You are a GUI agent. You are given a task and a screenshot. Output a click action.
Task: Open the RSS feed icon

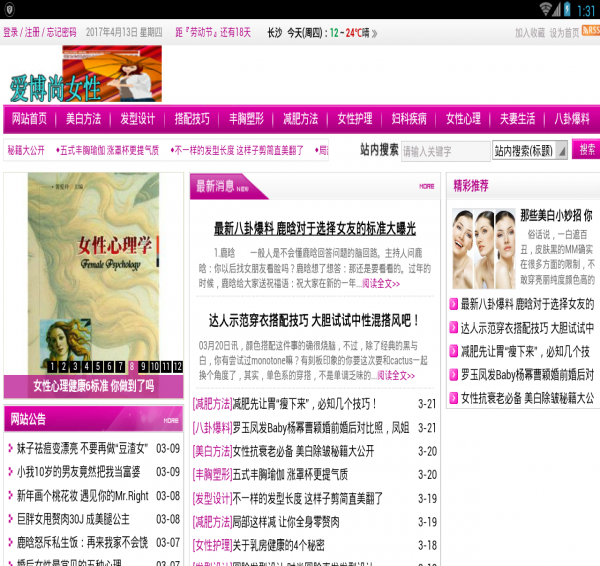pos(591,30)
